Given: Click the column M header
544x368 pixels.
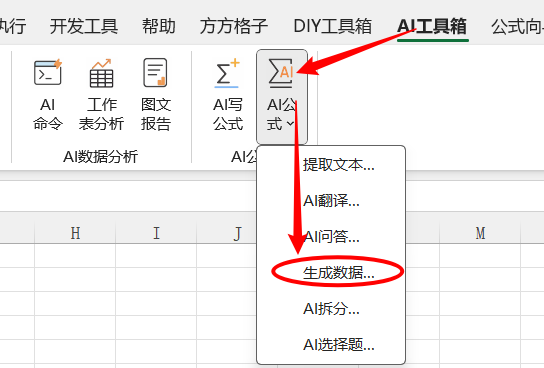Looking at the screenshot, I should pos(480,233).
